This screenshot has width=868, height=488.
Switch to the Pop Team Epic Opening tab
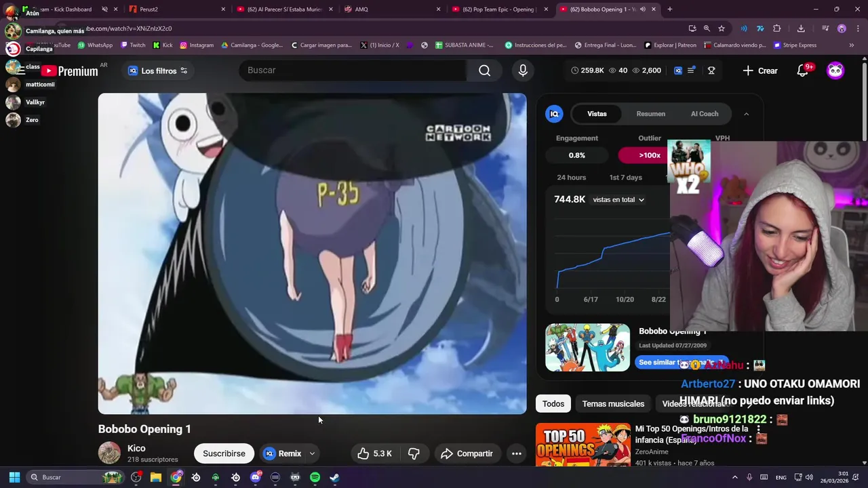(x=500, y=9)
